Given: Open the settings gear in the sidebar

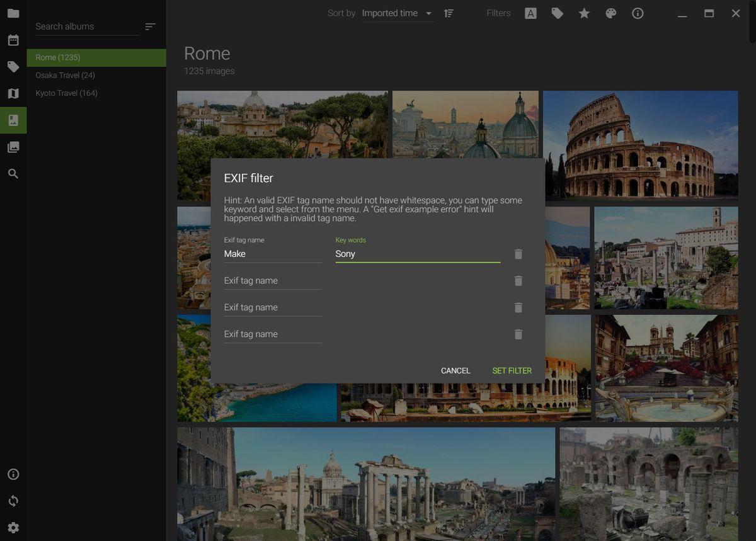Looking at the screenshot, I should [13, 528].
